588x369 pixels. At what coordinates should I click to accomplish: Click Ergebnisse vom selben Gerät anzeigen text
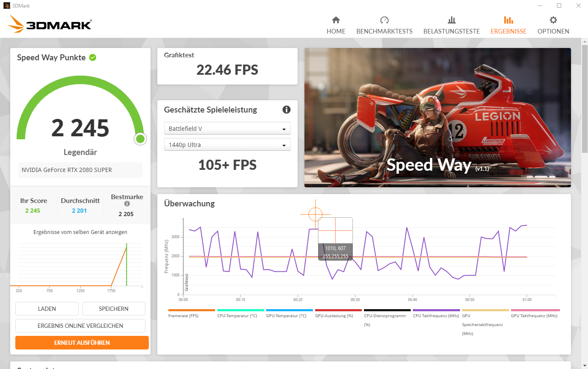[80, 232]
